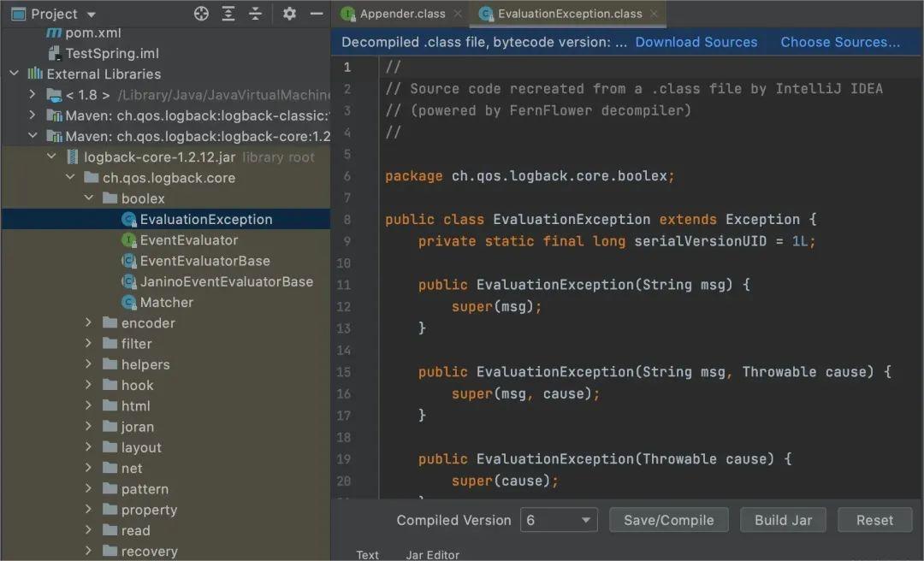924x561 pixels.
Task: Click the locate/select opened file target icon
Action: point(202,14)
